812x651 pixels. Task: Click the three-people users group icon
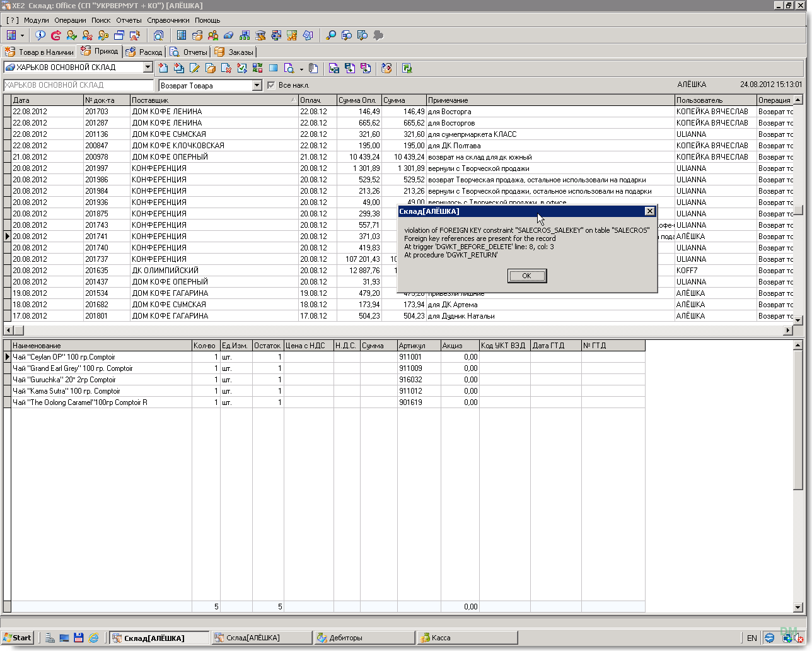[x=213, y=35]
